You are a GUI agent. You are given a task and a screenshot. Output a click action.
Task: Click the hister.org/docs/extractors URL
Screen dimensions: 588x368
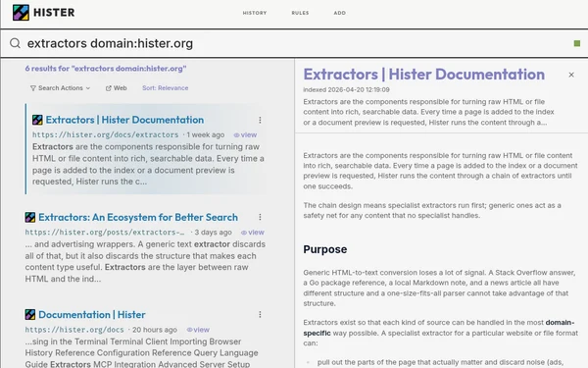[106, 134]
